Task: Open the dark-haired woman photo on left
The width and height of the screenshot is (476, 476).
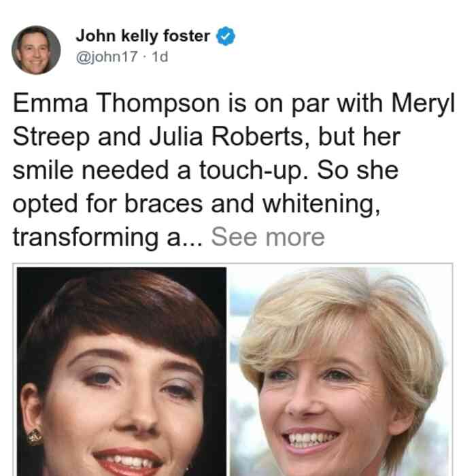Action: 122,371
